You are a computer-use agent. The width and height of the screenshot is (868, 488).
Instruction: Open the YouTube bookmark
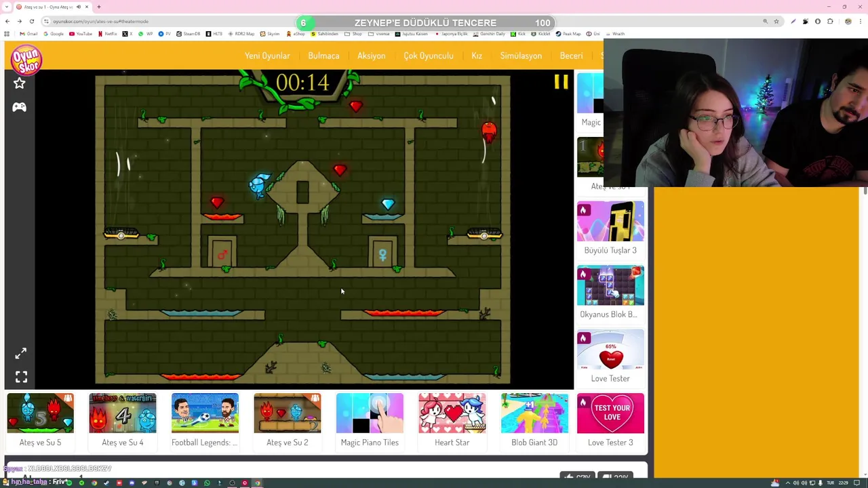click(80, 34)
